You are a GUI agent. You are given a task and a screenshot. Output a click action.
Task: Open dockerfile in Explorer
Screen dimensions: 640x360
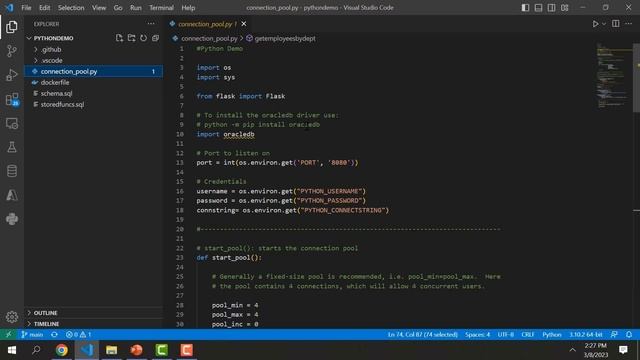tap(55, 82)
